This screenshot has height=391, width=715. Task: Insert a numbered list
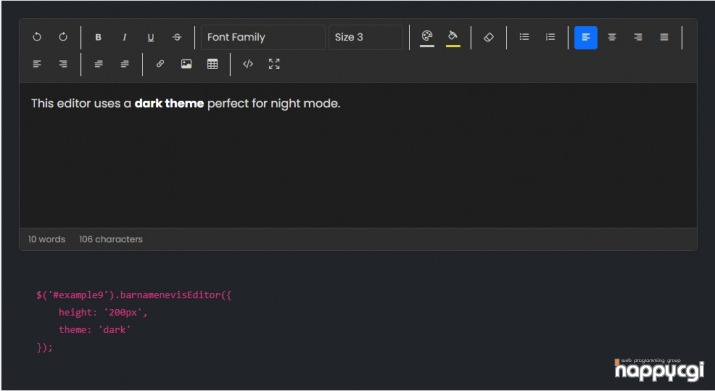tap(550, 37)
